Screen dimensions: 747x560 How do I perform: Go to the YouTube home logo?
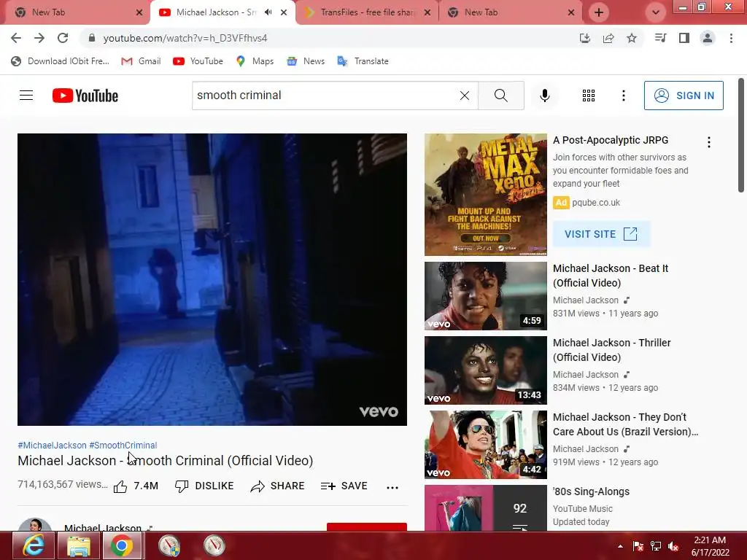85,96
